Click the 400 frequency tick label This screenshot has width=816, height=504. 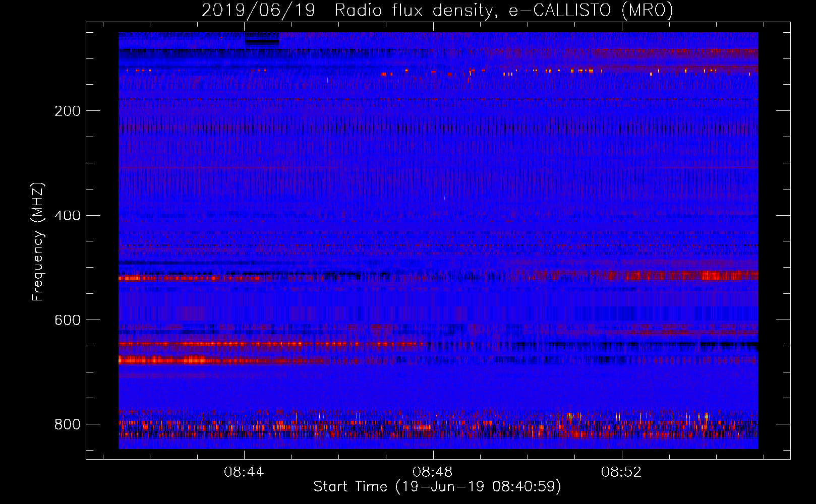coord(68,216)
